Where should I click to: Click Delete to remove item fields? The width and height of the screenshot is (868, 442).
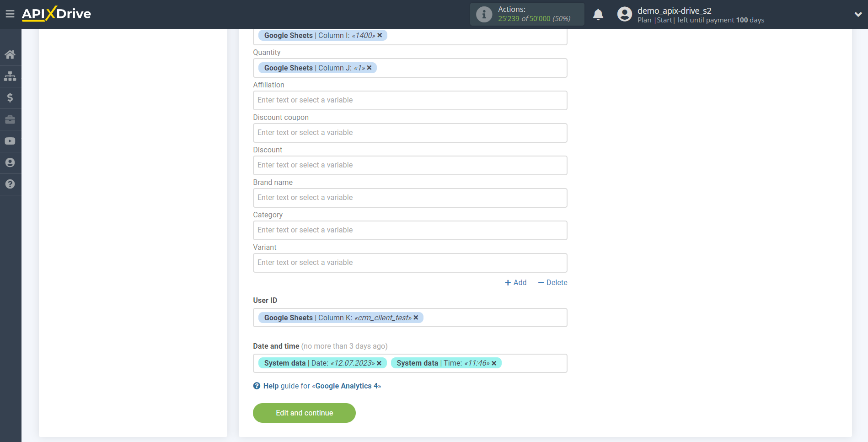tap(552, 282)
